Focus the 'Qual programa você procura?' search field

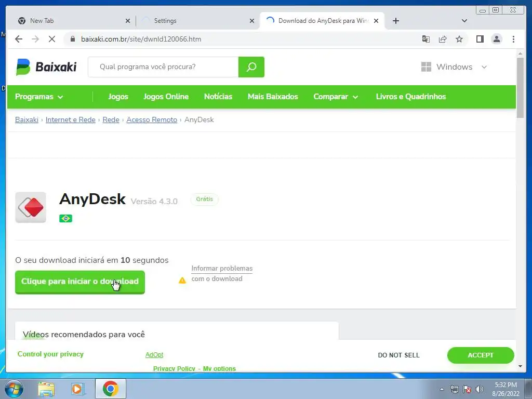tap(163, 67)
